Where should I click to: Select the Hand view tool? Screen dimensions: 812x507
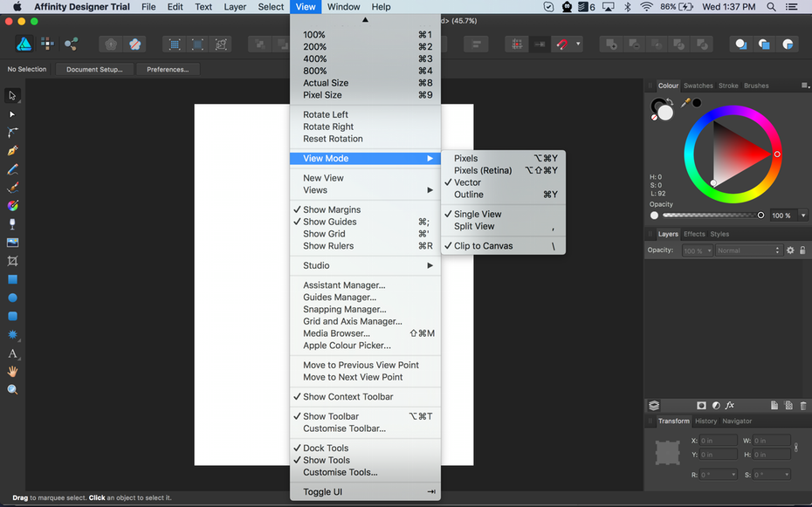click(x=12, y=371)
